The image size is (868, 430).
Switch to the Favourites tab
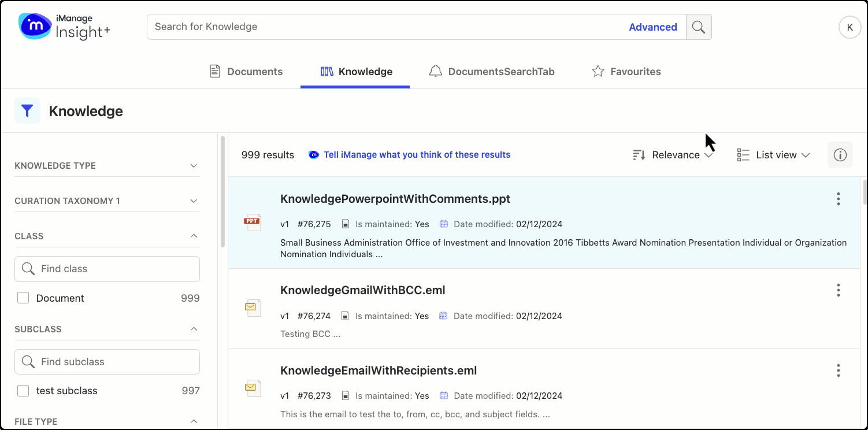(x=626, y=72)
